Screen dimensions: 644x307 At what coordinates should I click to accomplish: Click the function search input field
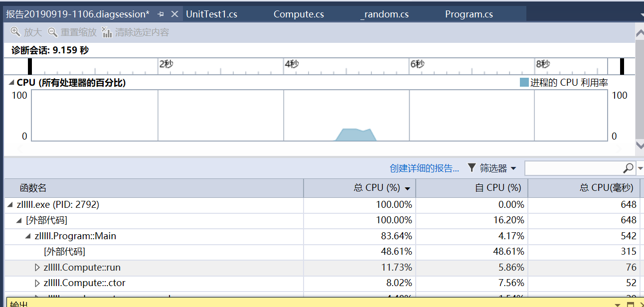pos(574,168)
